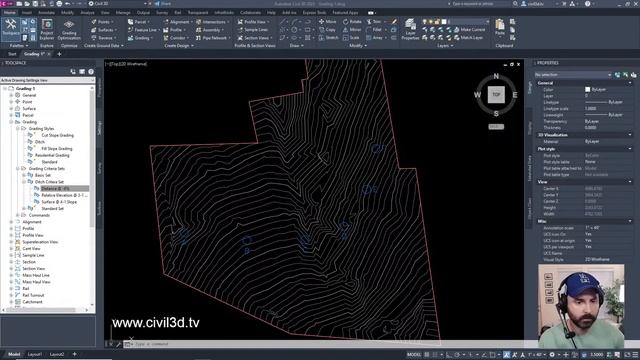Select the Move tool

pyautogui.click(x=327, y=22)
